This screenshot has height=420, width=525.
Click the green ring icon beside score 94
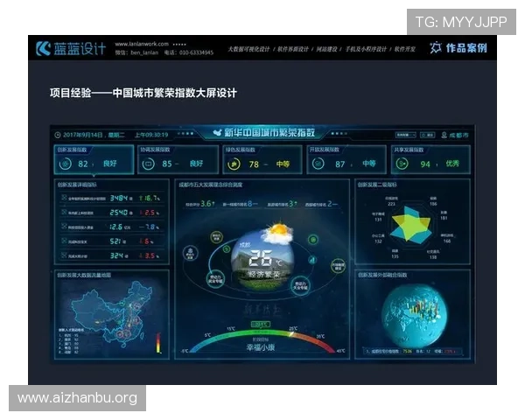pos(402,164)
